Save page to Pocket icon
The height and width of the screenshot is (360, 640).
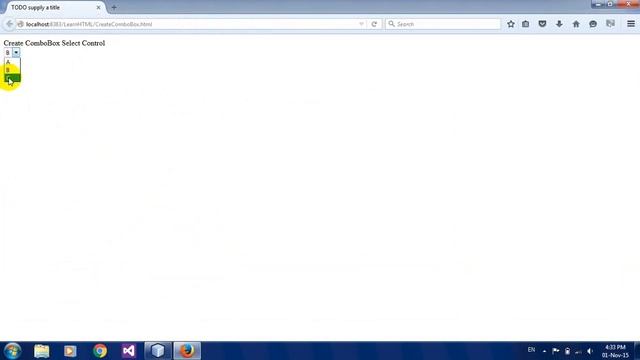pyautogui.click(x=542, y=24)
